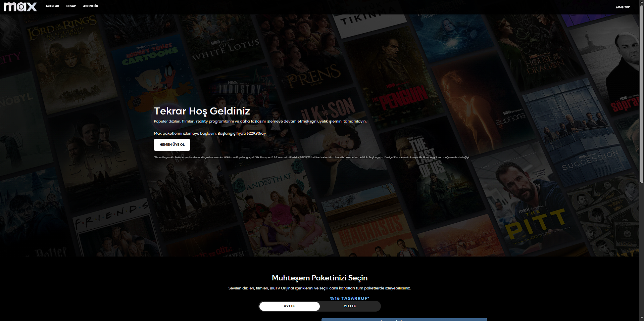Select the AYLIK billing option
The height and width of the screenshot is (321, 644).
289,306
